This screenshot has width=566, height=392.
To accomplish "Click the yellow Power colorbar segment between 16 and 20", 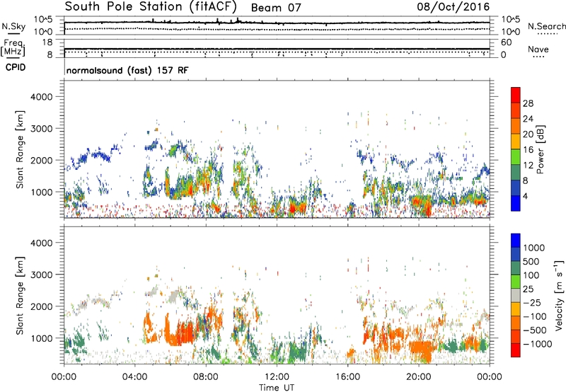I will coord(516,142).
